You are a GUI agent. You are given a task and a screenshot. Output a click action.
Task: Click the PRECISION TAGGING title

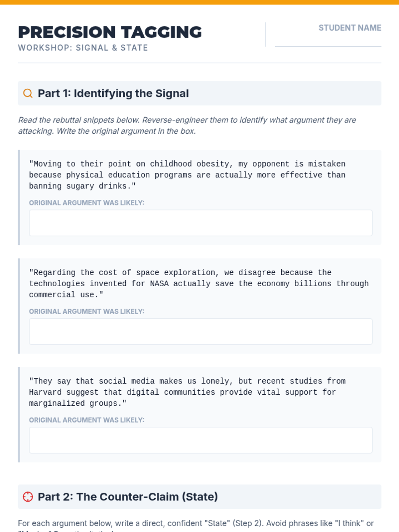pos(110,32)
